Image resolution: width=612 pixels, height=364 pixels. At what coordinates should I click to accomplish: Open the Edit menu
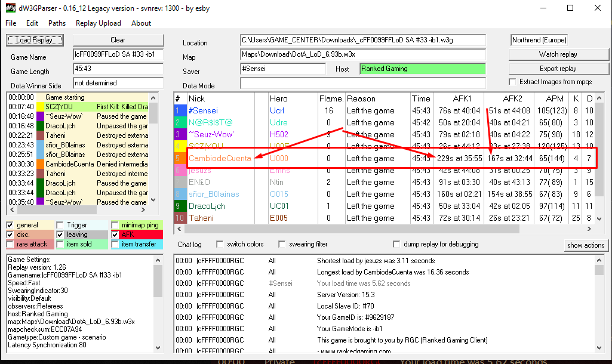[x=32, y=23]
